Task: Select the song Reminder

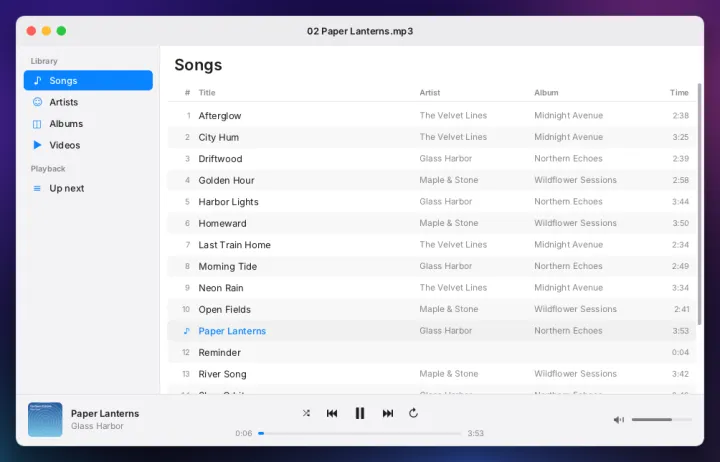Action: 432,353
